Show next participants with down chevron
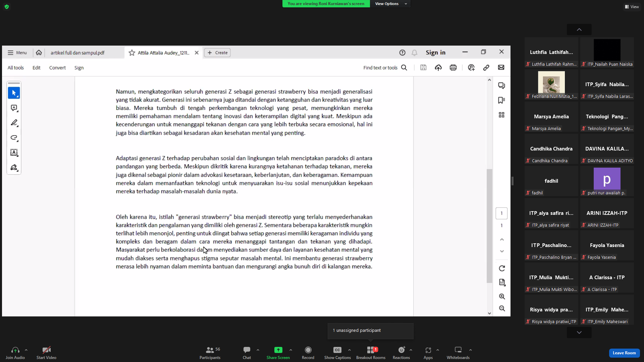644x362 pixels. pos(579,333)
